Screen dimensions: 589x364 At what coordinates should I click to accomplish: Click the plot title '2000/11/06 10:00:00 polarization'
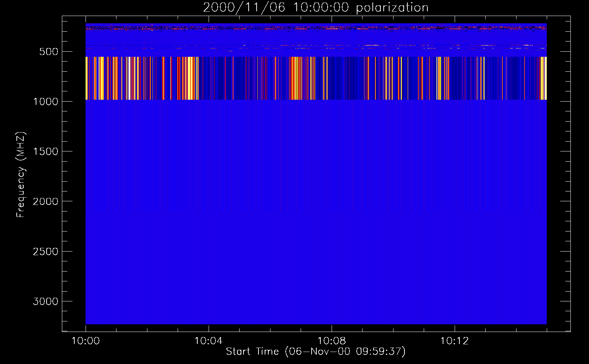coord(316,8)
